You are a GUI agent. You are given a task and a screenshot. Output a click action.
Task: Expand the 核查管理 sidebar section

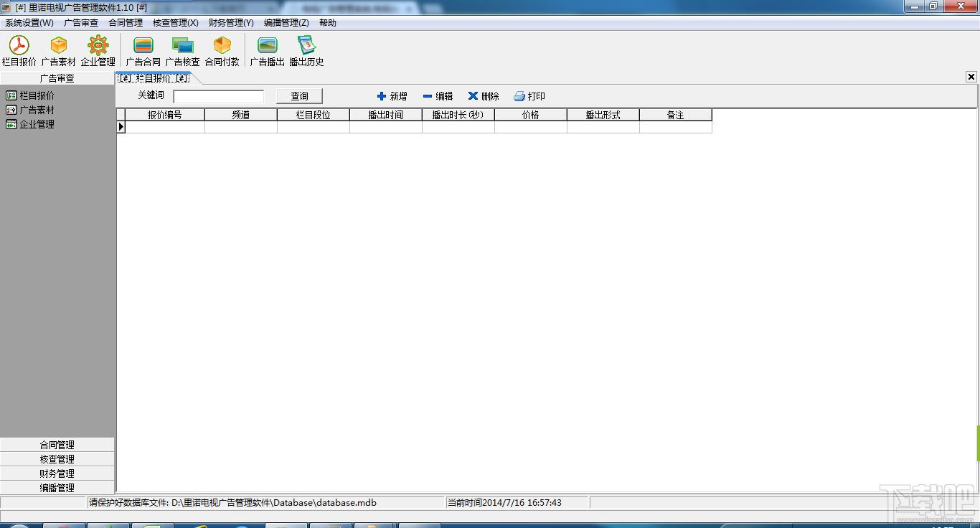[x=57, y=459]
